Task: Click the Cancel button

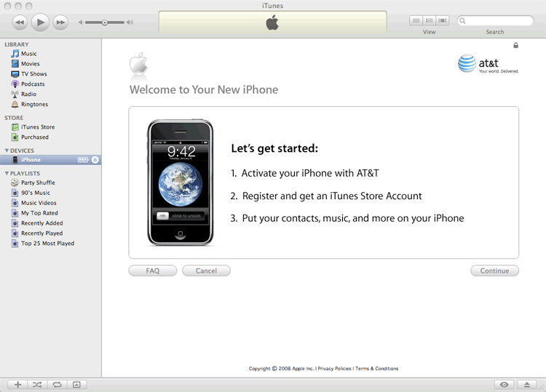Action: pos(206,271)
